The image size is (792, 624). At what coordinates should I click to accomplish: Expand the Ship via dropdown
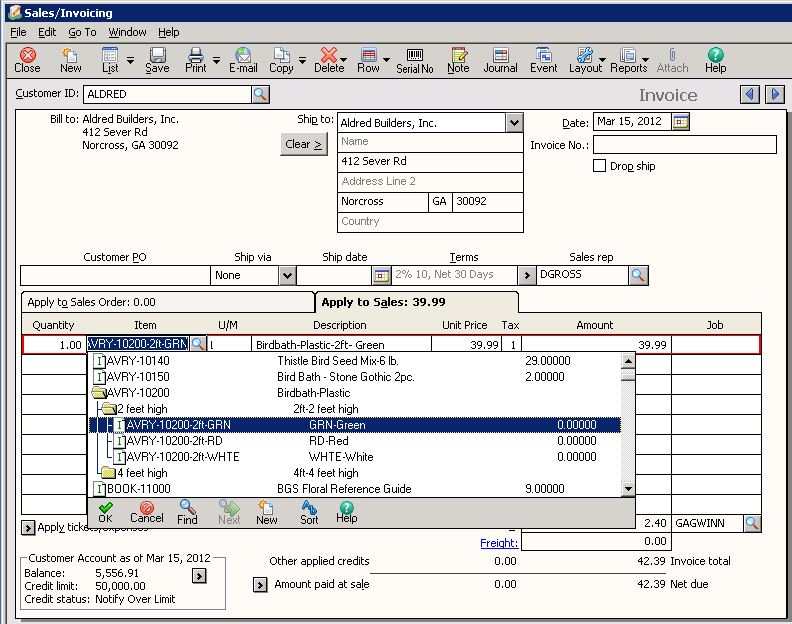[287, 275]
